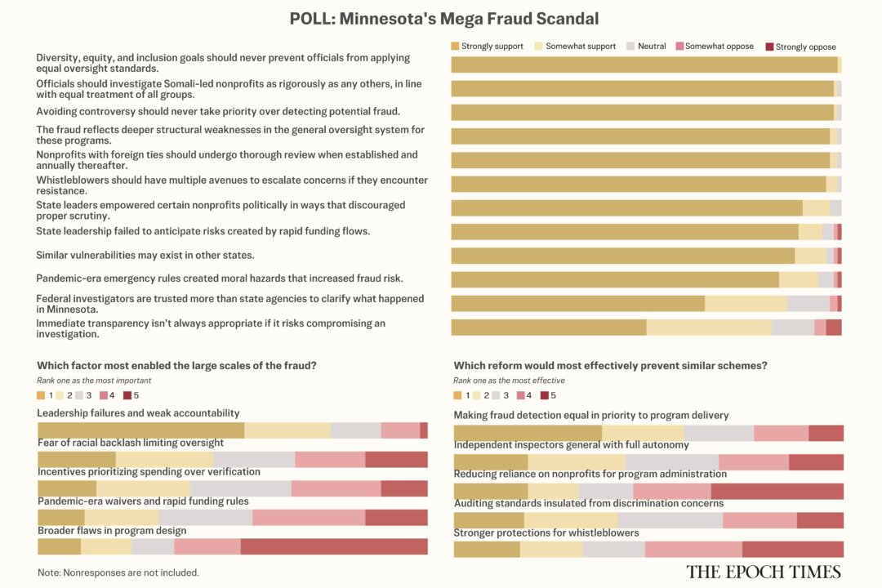Select the Somewhat support legend swatch
The height and width of the screenshot is (588, 882).
[x=538, y=47]
